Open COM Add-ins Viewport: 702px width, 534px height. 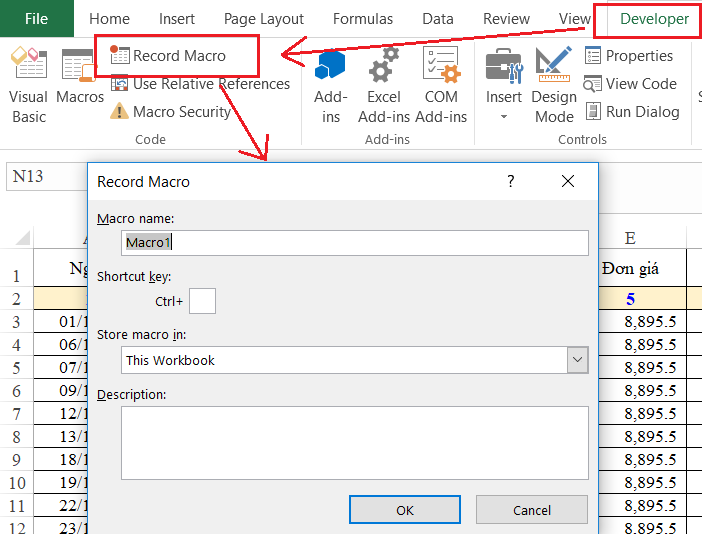(x=441, y=85)
